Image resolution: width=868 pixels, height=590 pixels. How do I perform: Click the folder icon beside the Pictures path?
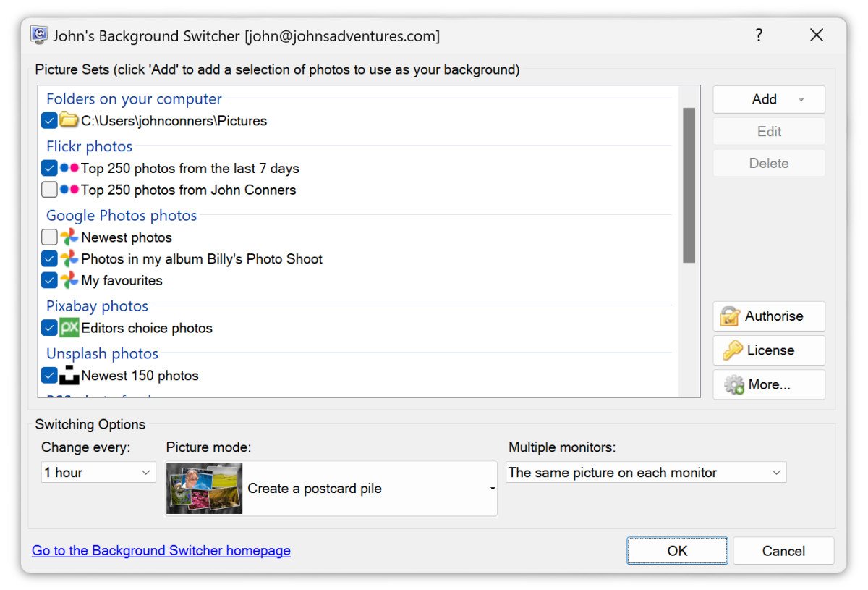(x=69, y=121)
